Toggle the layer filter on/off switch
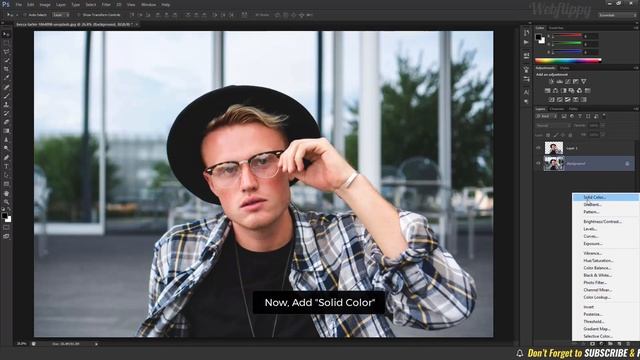The image size is (640, 360). pyautogui.click(x=604, y=116)
